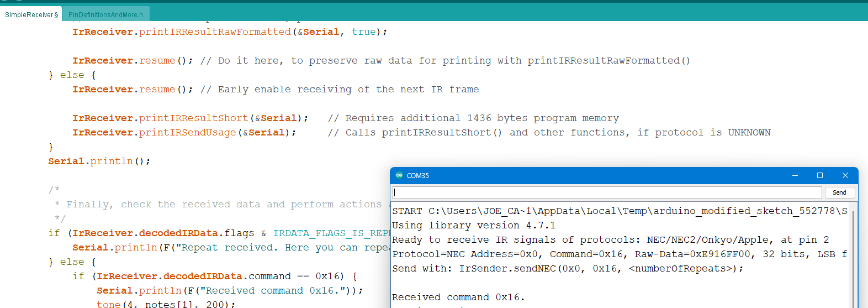Click the printIRResultRawFormatted code line

230,32
